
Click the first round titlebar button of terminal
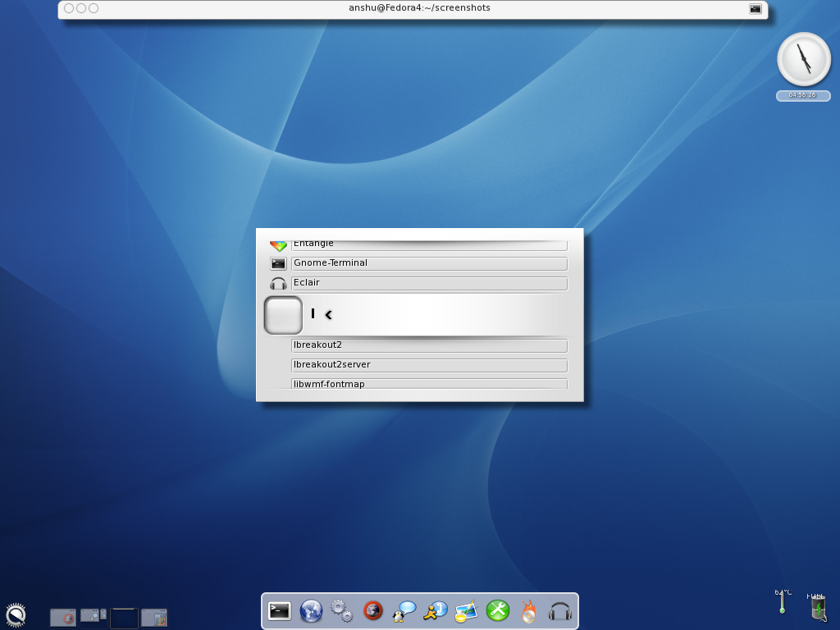pyautogui.click(x=69, y=8)
